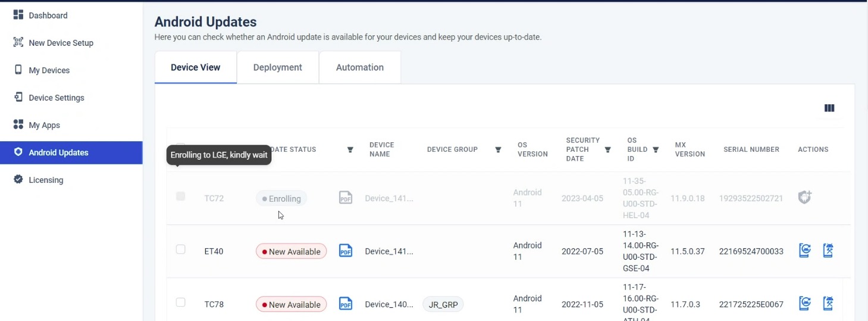Switch to the Deployment tab
868x321 pixels.
278,67
